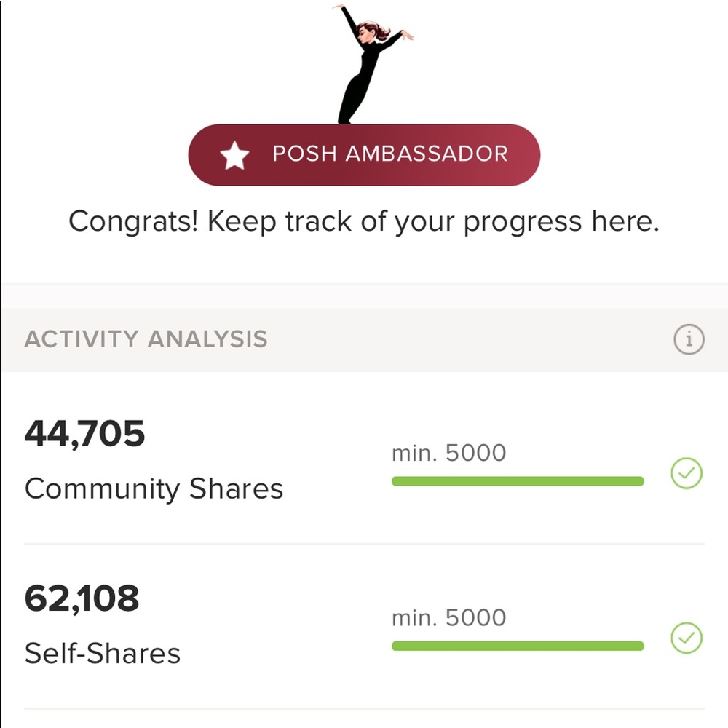728x728 pixels.
Task: Click the white star on the badge
Action: pos(235,155)
